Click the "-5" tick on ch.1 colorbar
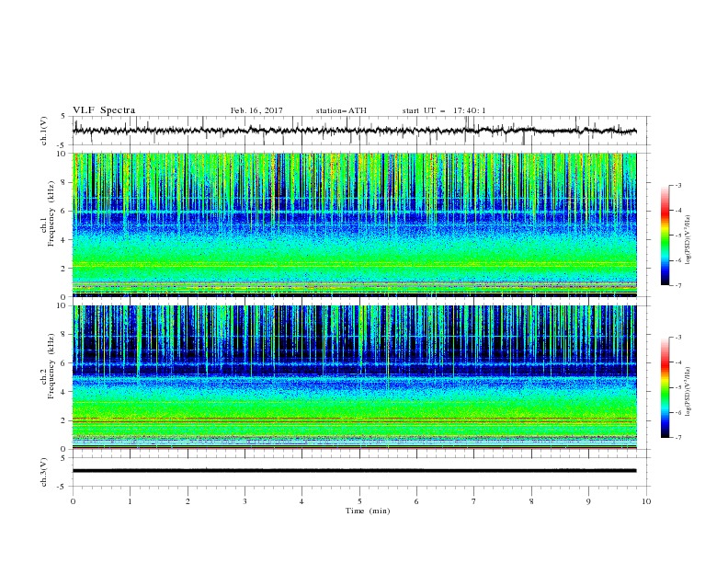Viewport: 728px width, 563px height. coord(677,236)
